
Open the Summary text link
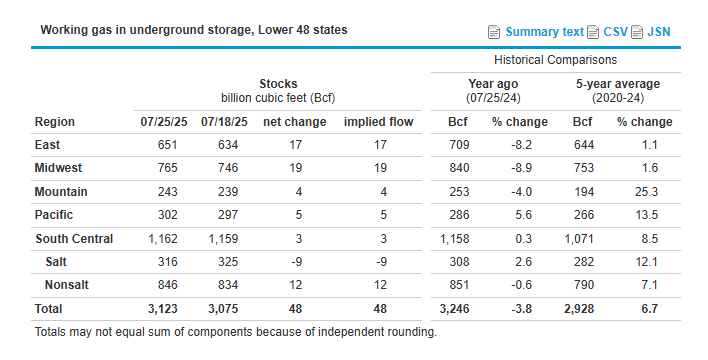[545, 32]
